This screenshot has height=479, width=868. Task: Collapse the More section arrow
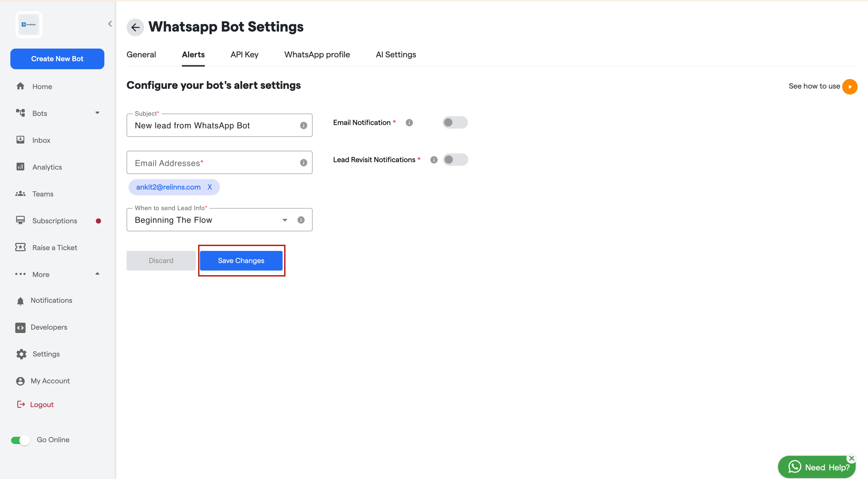pos(98,274)
